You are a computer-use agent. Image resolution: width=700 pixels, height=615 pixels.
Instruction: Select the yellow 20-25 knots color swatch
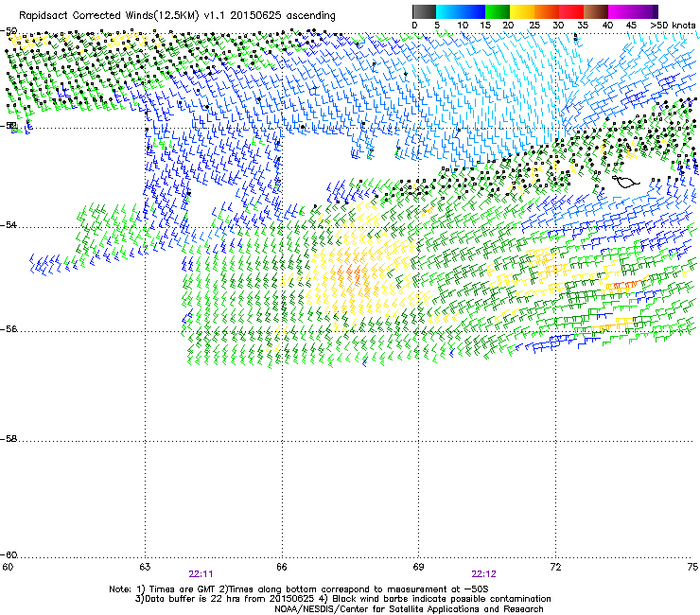[522, 11]
